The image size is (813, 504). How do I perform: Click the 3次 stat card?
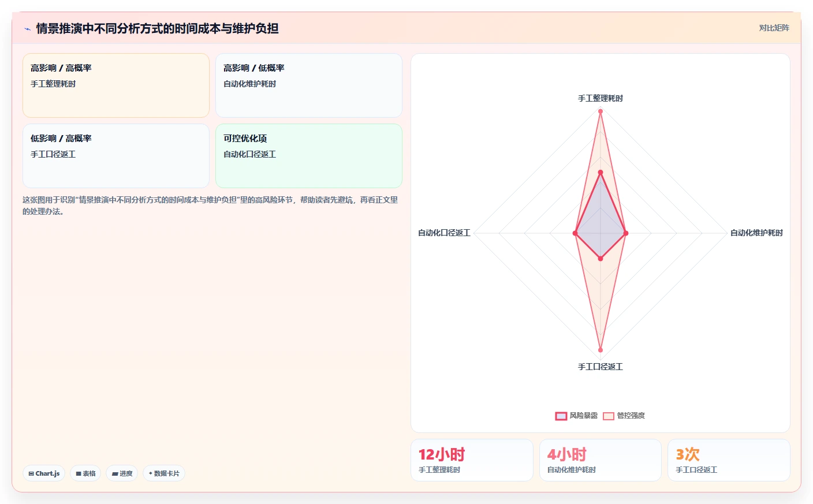point(729,460)
